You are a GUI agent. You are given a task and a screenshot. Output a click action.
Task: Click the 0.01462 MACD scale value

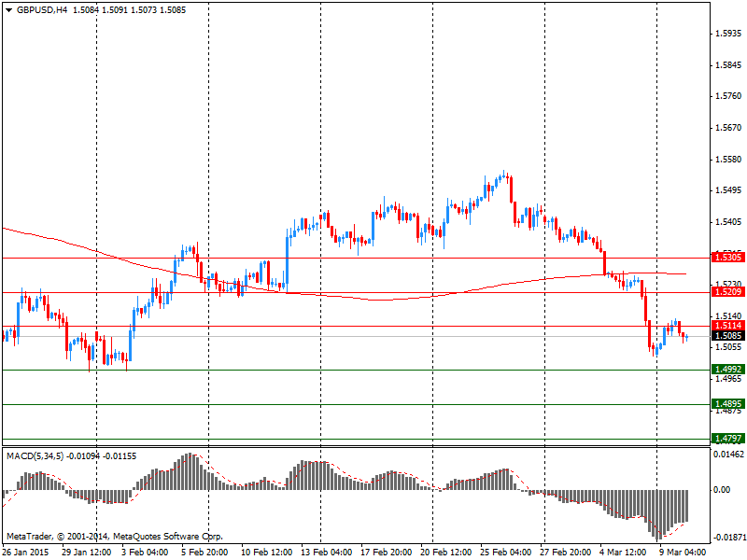click(x=729, y=455)
